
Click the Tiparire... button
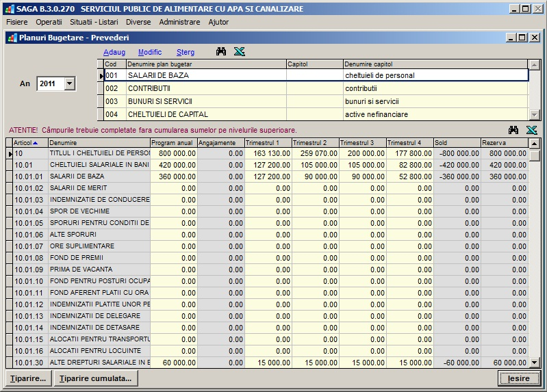point(28,378)
